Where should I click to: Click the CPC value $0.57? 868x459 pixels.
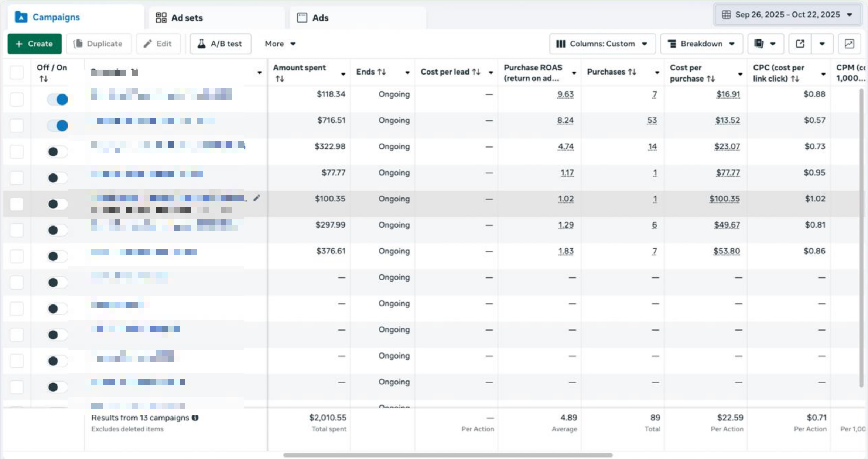click(x=814, y=120)
